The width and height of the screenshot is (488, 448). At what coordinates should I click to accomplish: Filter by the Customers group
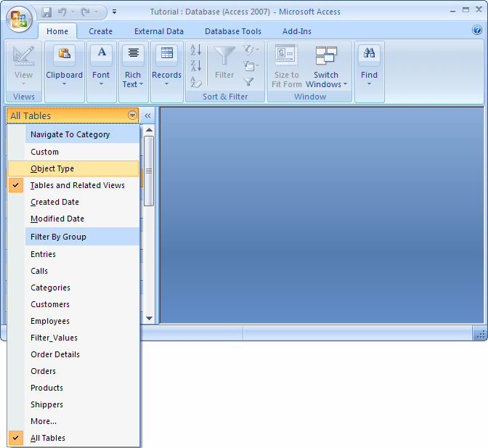click(73, 304)
